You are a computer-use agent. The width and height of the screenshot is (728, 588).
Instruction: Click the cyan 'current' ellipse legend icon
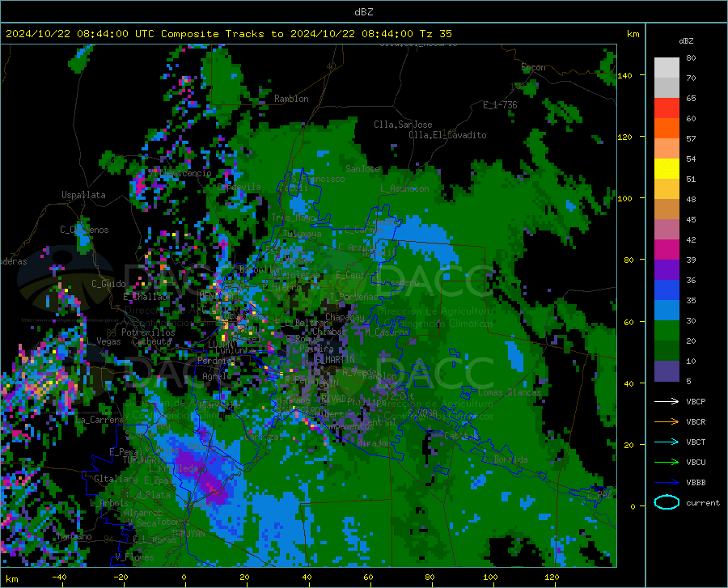point(667,502)
